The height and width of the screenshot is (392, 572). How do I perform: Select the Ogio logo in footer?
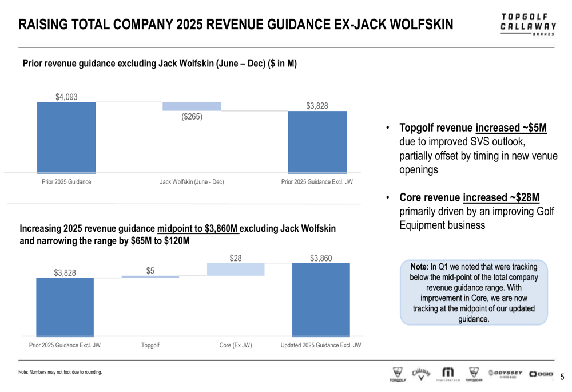click(x=541, y=374)
